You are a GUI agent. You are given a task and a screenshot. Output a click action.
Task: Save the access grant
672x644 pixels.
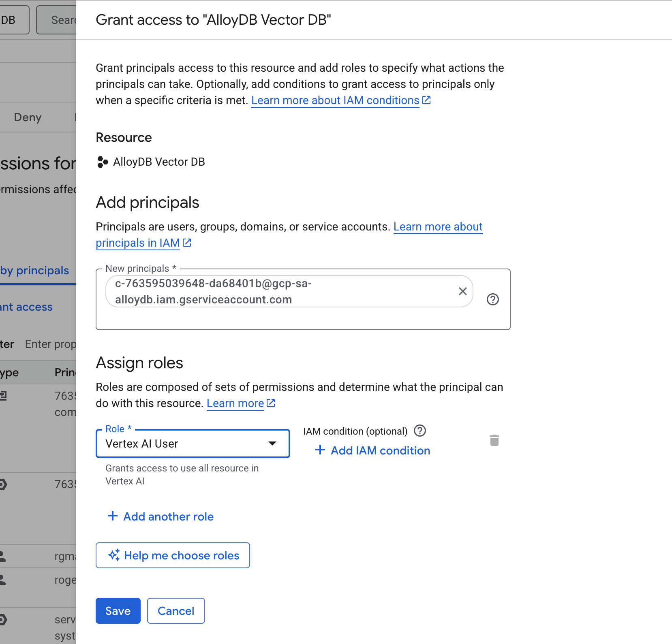click(118, 610)
